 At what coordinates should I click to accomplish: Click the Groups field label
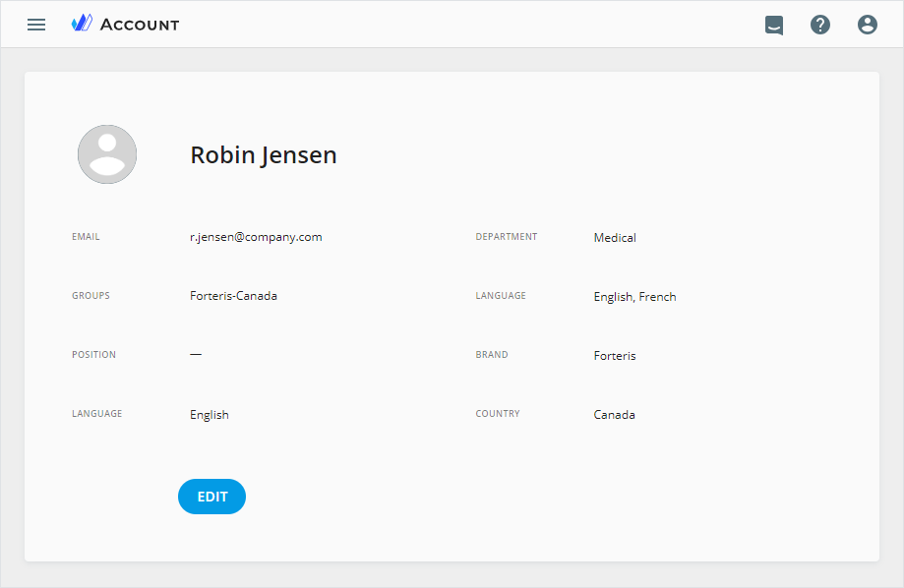coord(90,296)
